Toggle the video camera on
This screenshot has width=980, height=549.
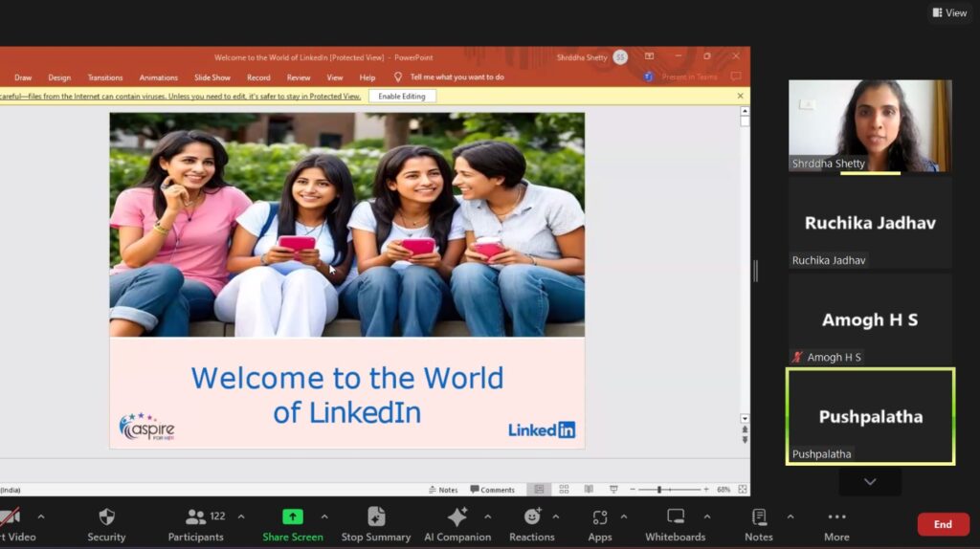tap(11, 517)
